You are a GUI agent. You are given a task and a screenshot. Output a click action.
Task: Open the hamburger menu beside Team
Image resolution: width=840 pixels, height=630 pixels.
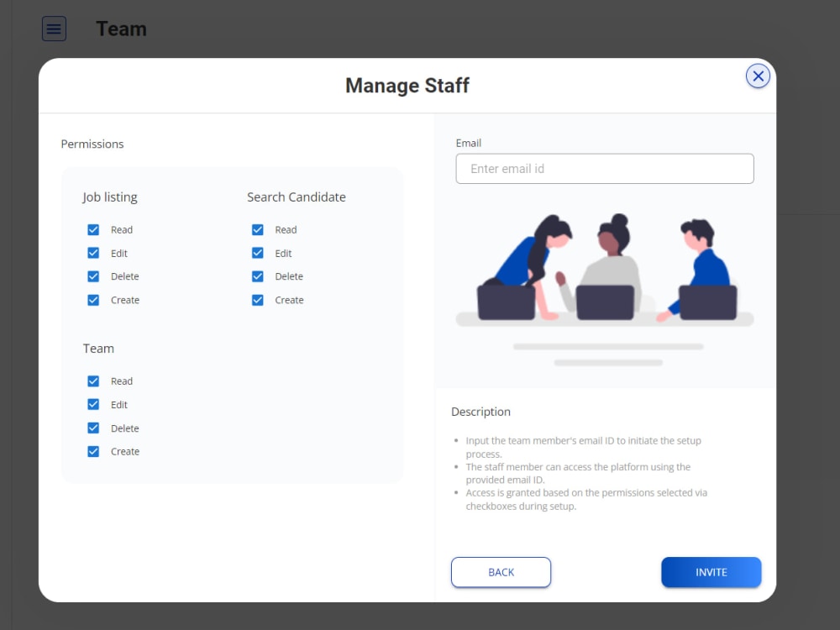click(x=54, y=29)
